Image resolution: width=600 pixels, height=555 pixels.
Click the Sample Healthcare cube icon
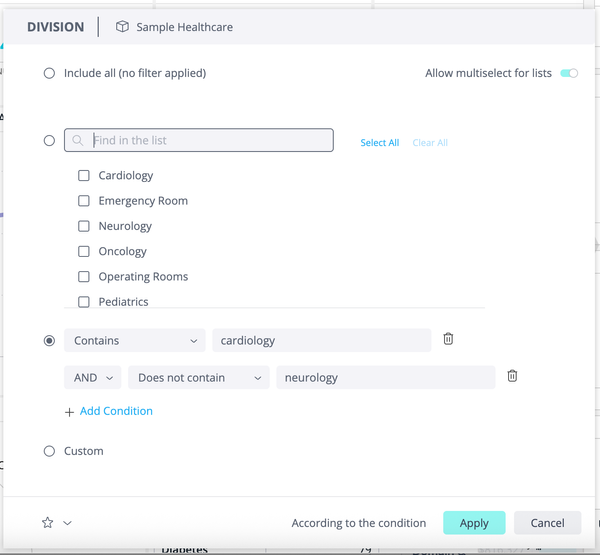click(x=122, y=27)
